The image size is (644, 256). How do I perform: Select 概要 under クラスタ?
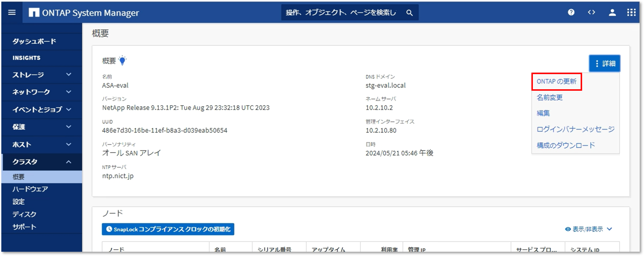(x=41, y=177)
